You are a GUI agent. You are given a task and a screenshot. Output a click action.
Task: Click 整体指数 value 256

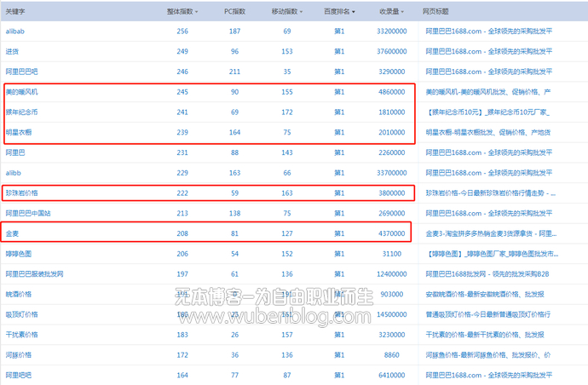182,32
